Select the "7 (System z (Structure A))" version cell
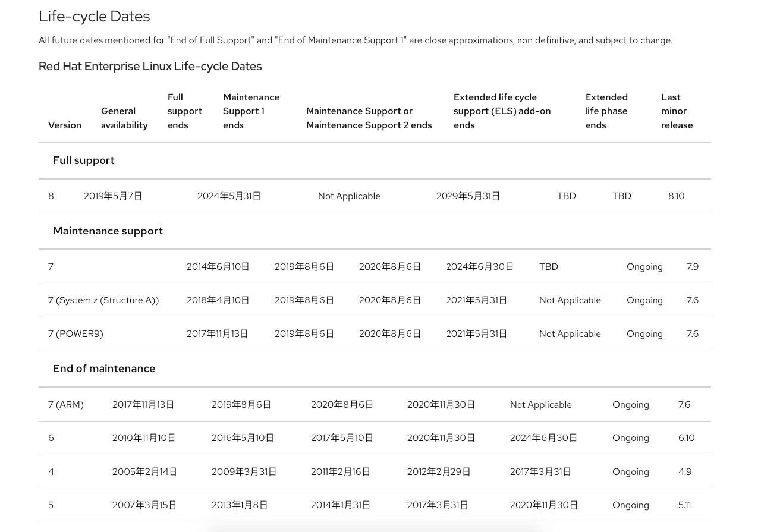Viewport: 761px width, 532px height. (103, 300)
